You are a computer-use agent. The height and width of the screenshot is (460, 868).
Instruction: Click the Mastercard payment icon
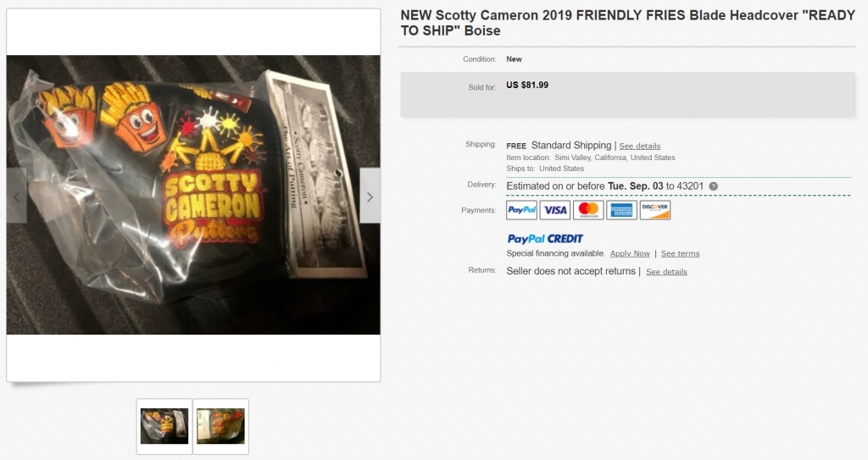click(588, 210)
